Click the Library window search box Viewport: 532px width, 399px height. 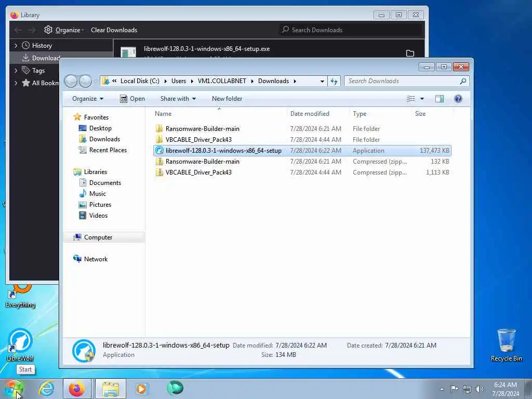tap(351, 30)
